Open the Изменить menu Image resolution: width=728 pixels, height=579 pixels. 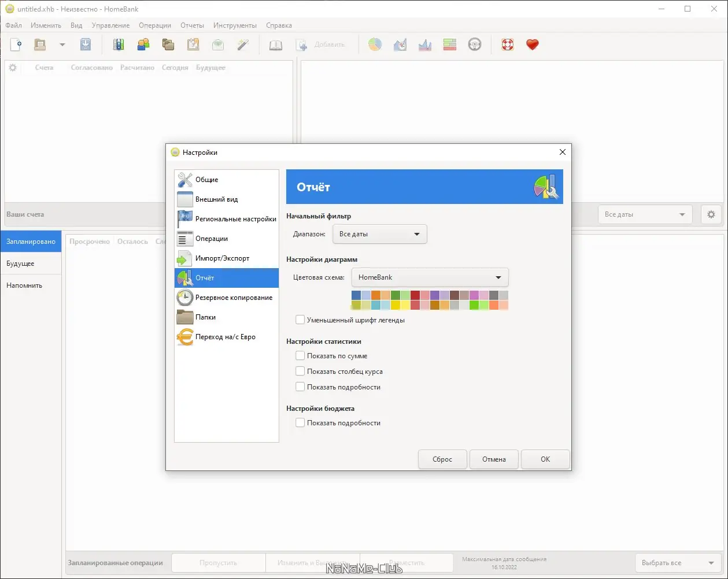click(x=46, y=25)
